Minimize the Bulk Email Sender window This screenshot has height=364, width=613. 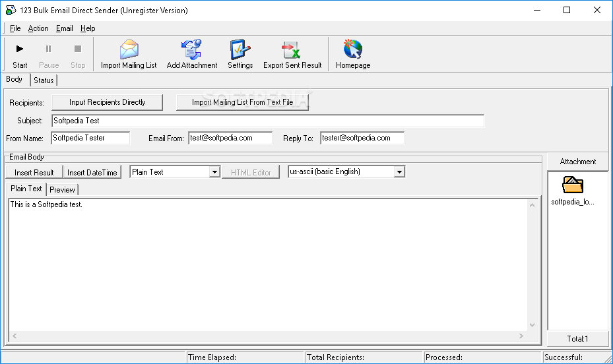pyautogui.click(x=537, y=10)
